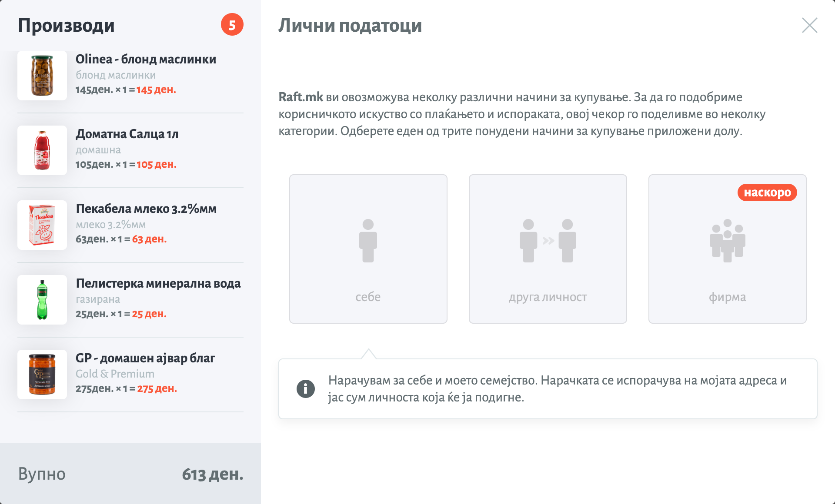
Task: Open the Пелистерка water bottle thumbnail
Action: pyautogui.click(x=42, y=300)
